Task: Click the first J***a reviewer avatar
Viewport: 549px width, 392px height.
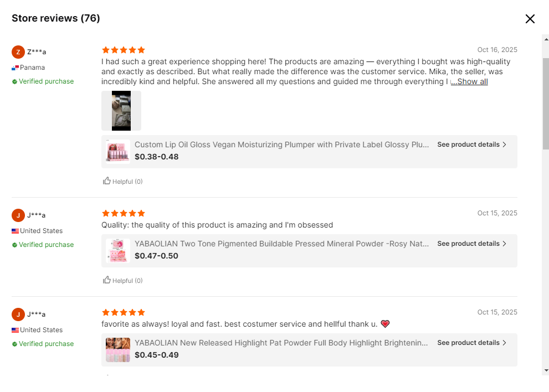Action: click(x=18, y=215)
